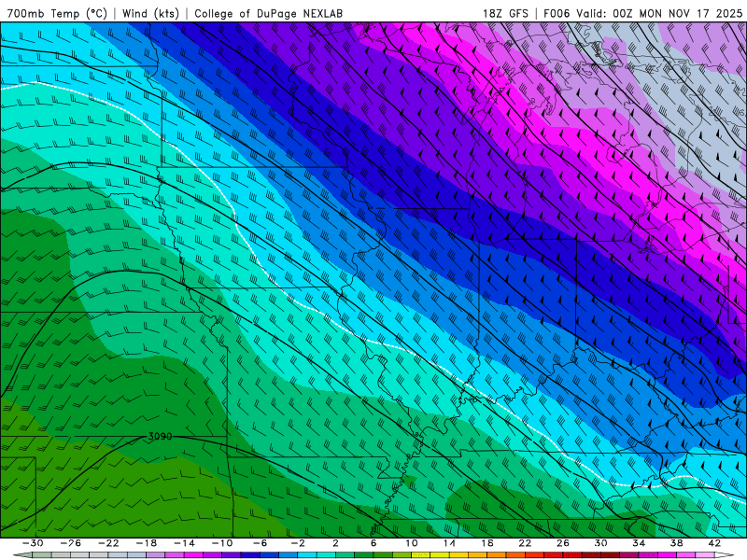
Task: Click the '18Z GFS' model run label
Action: click(x=505, y=13)
